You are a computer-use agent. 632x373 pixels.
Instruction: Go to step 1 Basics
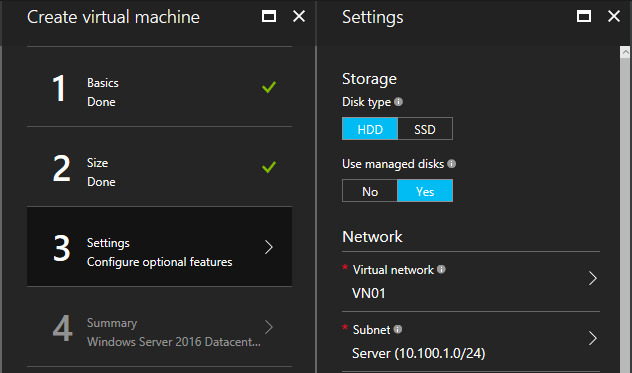coord(160,87)
